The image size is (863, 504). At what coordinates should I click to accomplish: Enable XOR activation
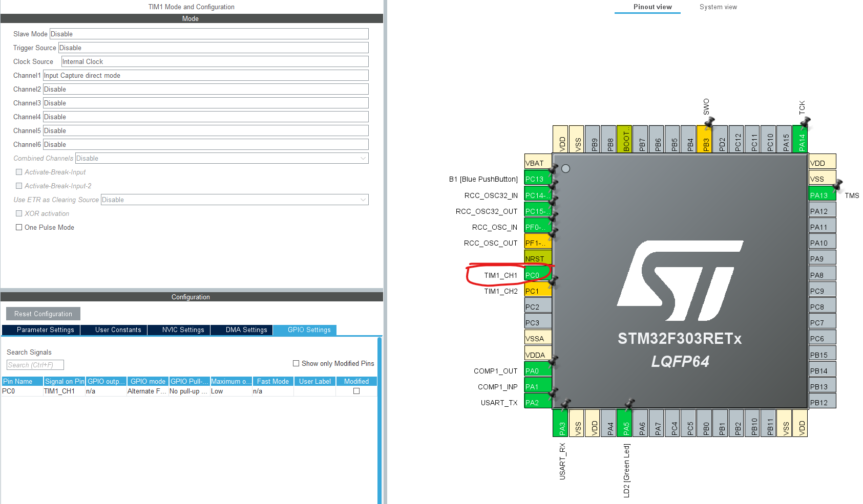(x=19, y=213)
